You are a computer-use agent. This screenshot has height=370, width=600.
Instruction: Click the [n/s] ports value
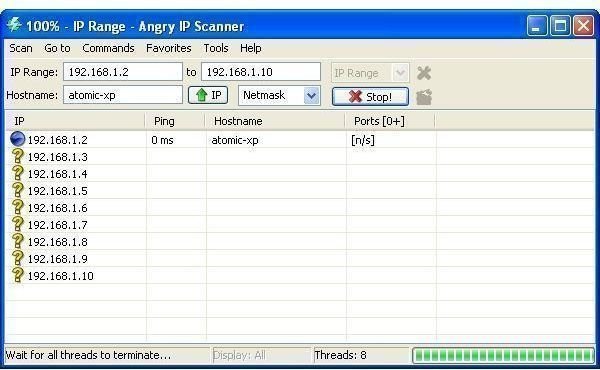coord(362,140)
